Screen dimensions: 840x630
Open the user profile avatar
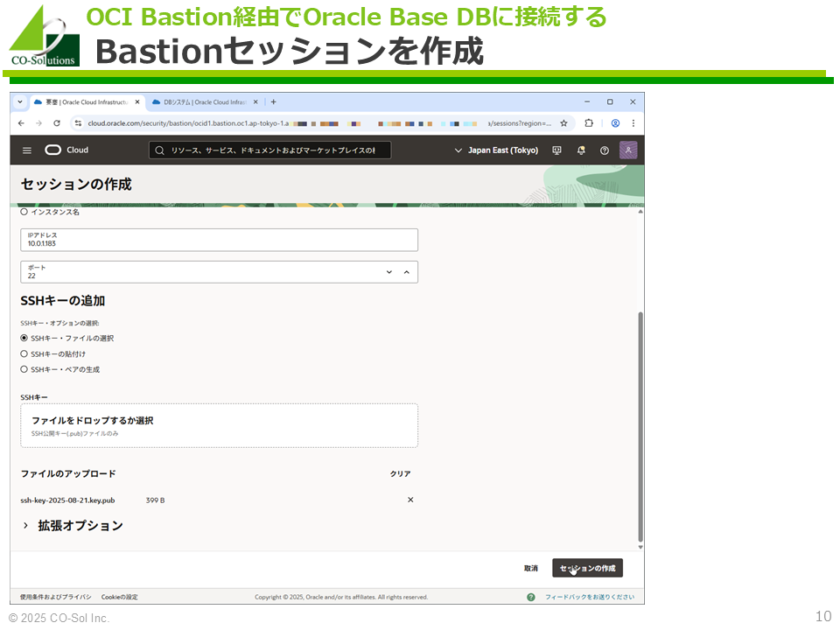pos(628,150)
